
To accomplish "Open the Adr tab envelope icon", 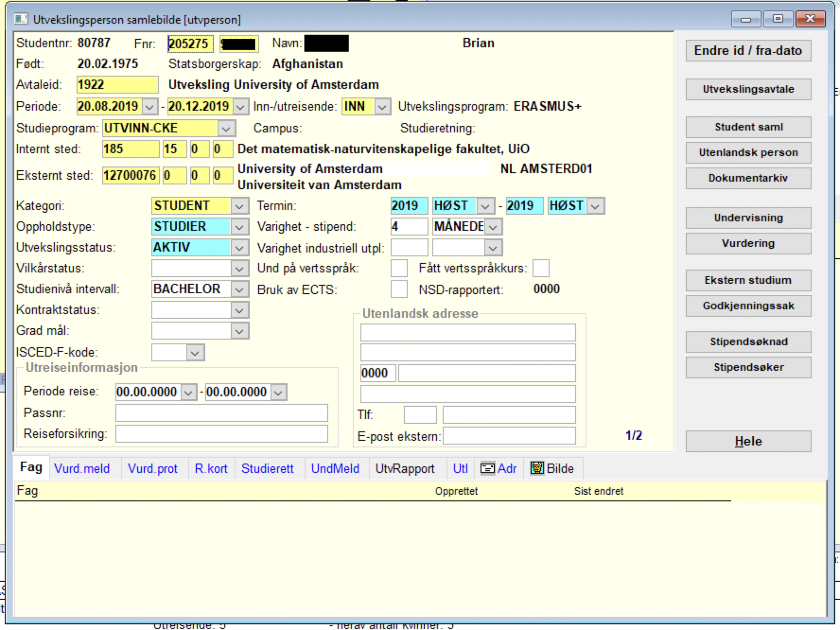I will pyautogui.click(x=487, y=468).
